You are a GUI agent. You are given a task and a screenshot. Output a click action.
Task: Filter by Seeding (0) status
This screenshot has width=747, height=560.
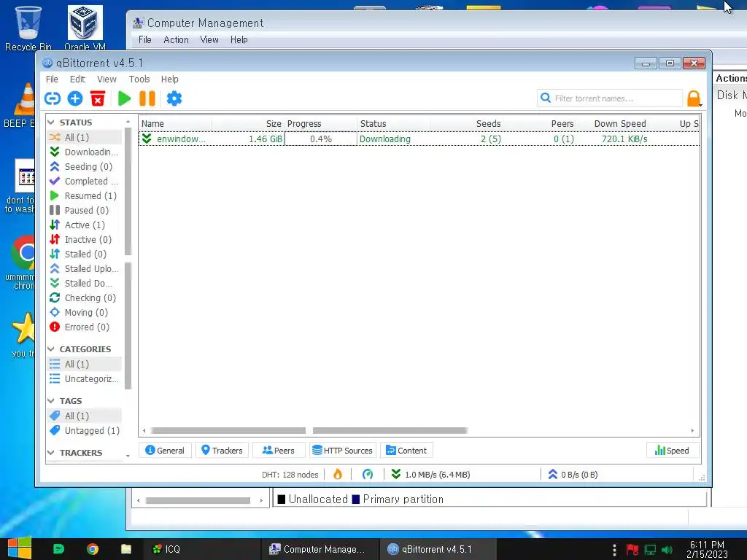pos(84,167)
